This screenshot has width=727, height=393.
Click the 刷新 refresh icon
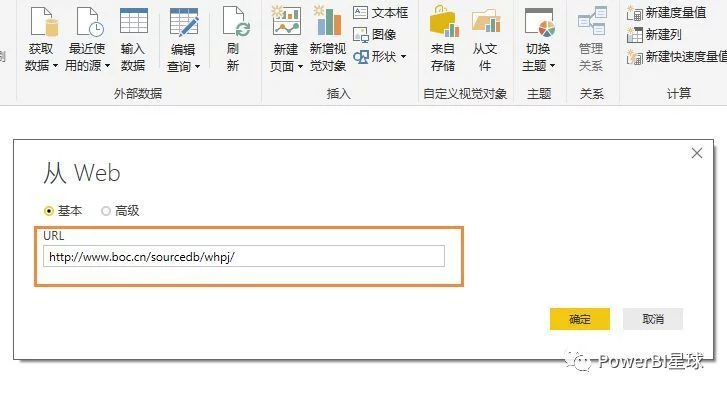[236, 21]
